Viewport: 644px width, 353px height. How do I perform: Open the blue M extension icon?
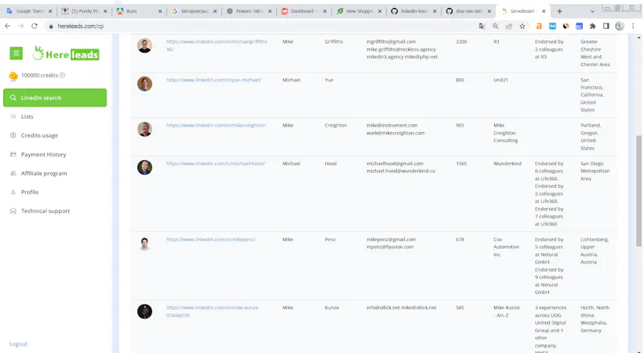pyautogui.click(x=552, y=26)
